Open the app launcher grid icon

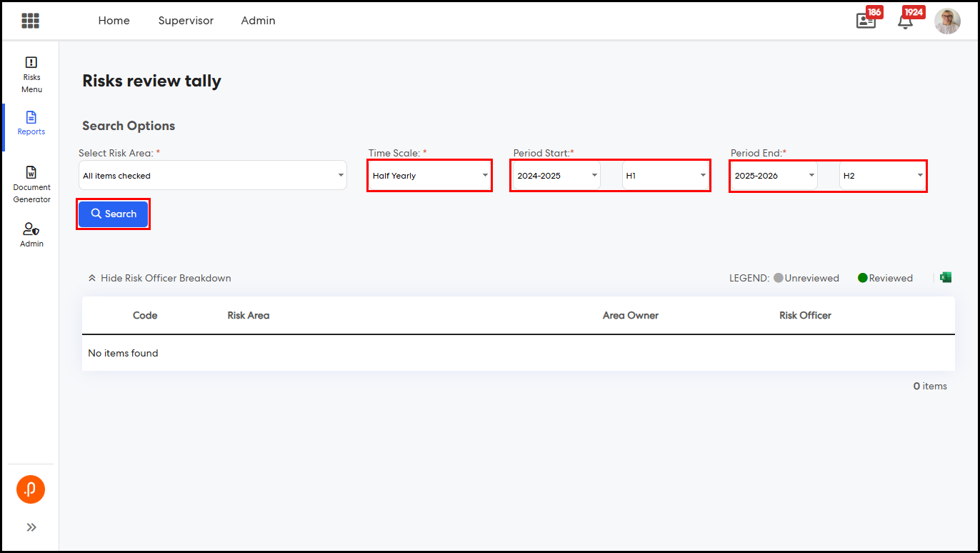click(30, 21)
